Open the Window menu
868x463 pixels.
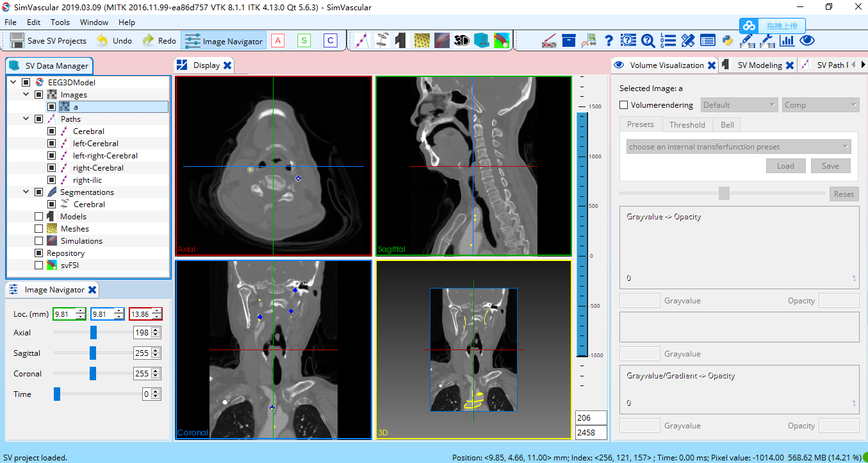pos(94,22)
